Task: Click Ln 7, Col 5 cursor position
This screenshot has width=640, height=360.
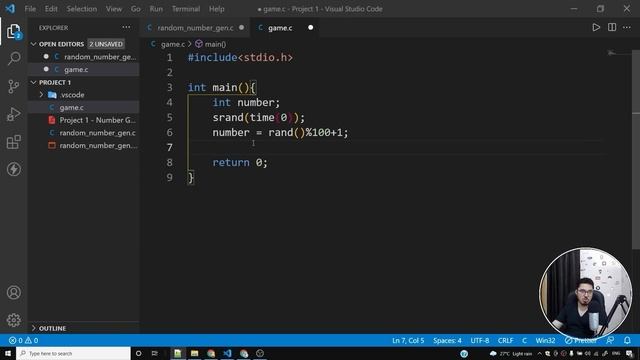Action: 408,340
